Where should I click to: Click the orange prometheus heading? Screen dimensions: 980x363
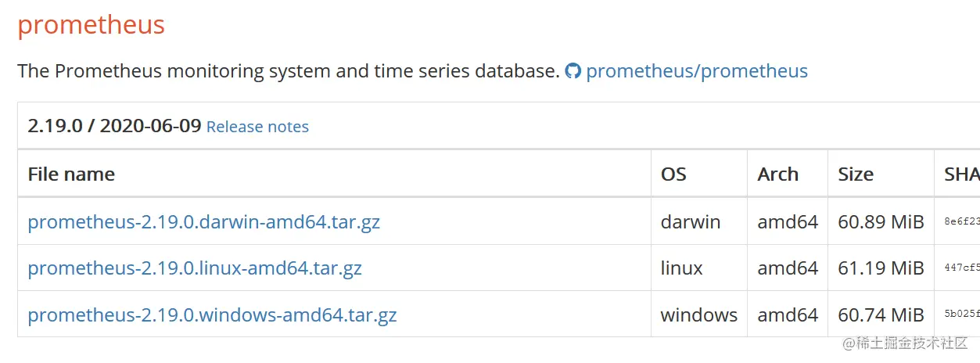91,25
